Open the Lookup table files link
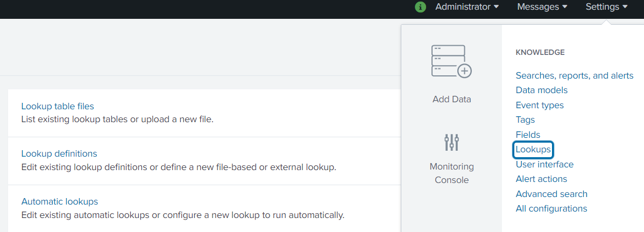This screenshot has width=644, height=232. (x=58, y=106)
